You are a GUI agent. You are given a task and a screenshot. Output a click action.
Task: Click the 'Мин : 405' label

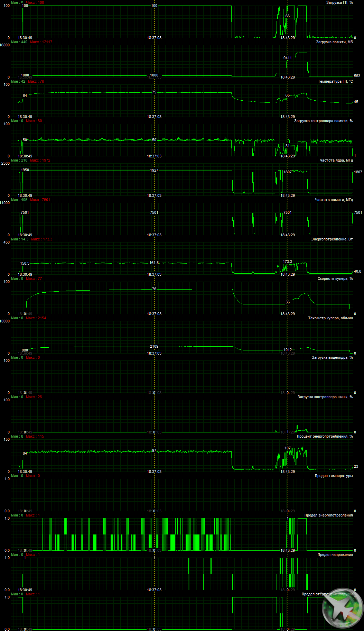pos(19,200)
